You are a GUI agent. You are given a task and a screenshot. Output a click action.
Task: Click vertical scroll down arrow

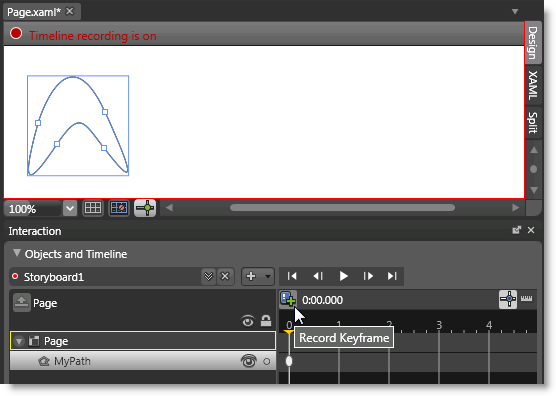534,190
